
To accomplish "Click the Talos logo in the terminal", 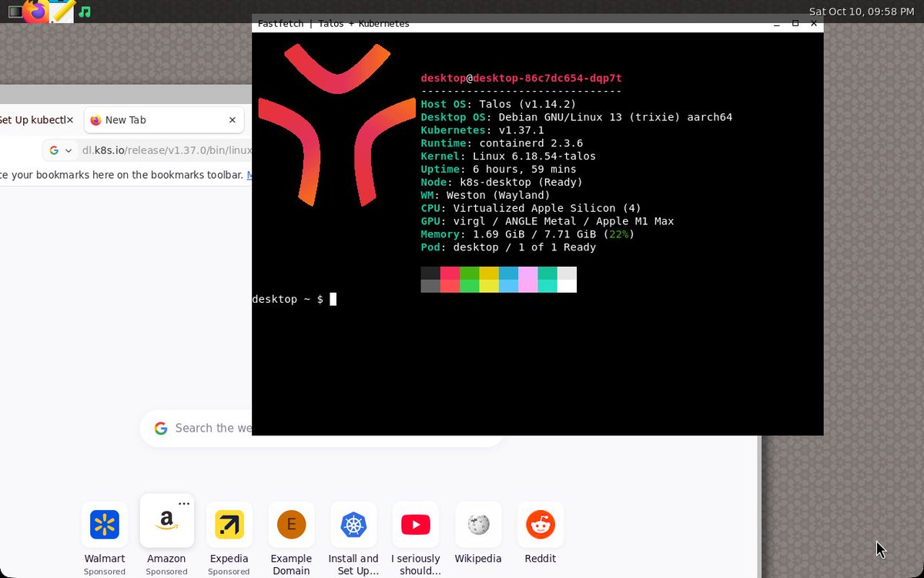I will (x=336, y=125).
